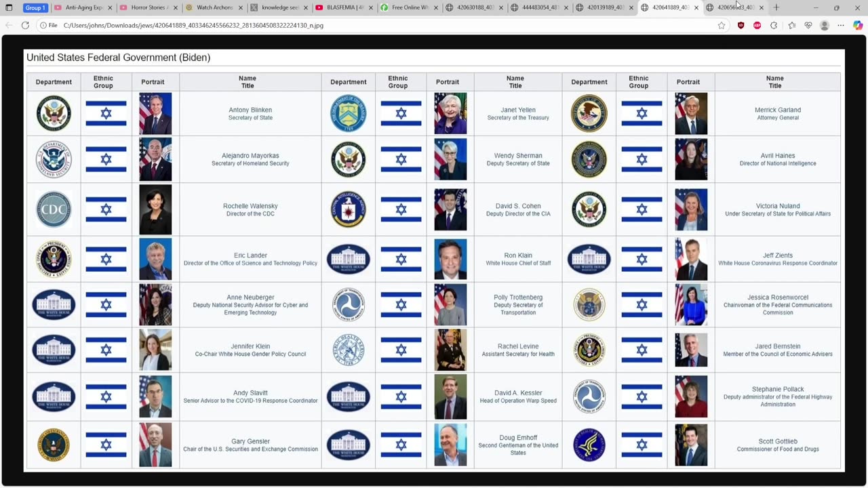Open Browser essentials heart icon
868x488 pixels.
tap(808, 25)
